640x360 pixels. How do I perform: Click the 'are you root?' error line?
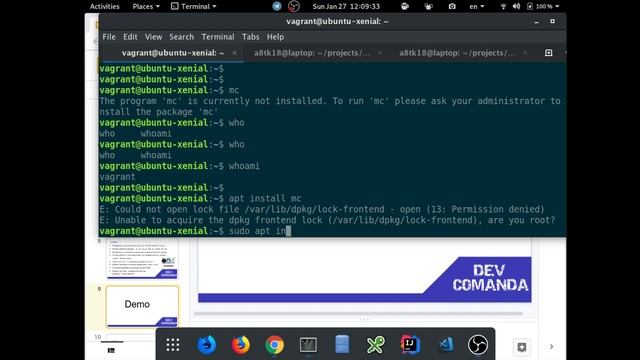coord(327,220)
